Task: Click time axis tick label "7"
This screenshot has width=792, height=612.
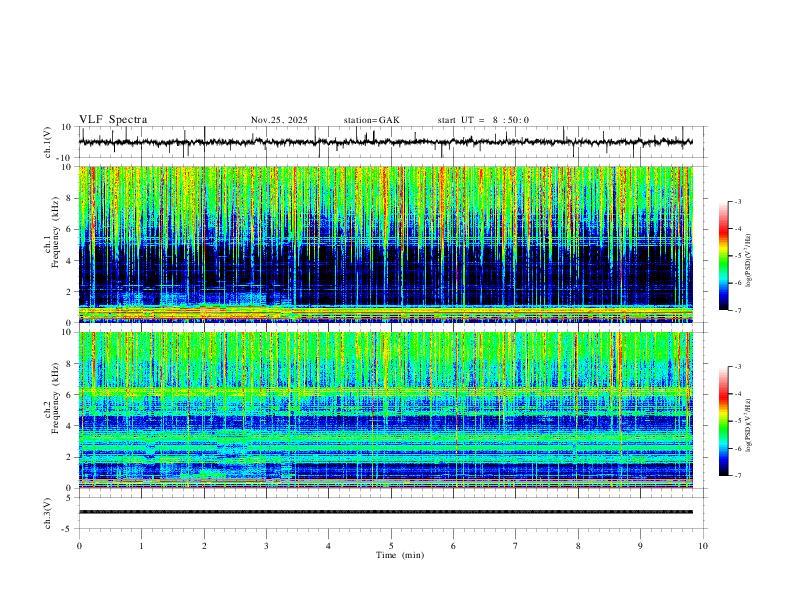Action: (516, 546)
